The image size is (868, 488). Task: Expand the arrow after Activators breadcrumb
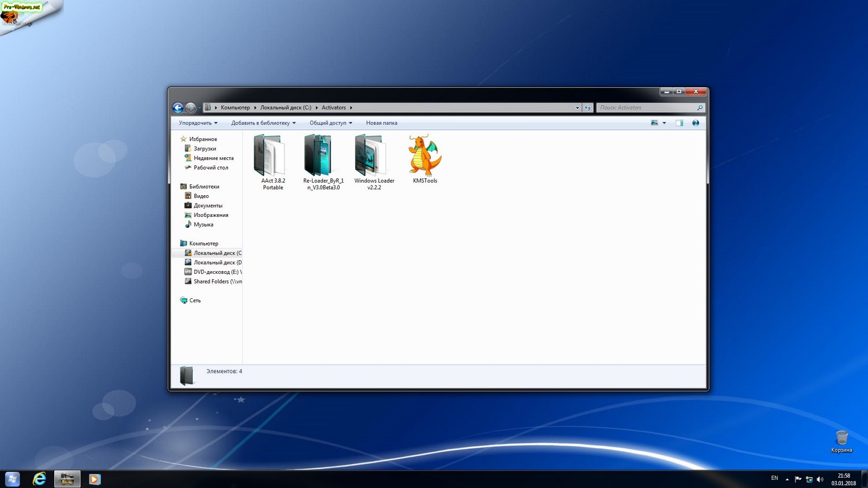coord(351,108)
